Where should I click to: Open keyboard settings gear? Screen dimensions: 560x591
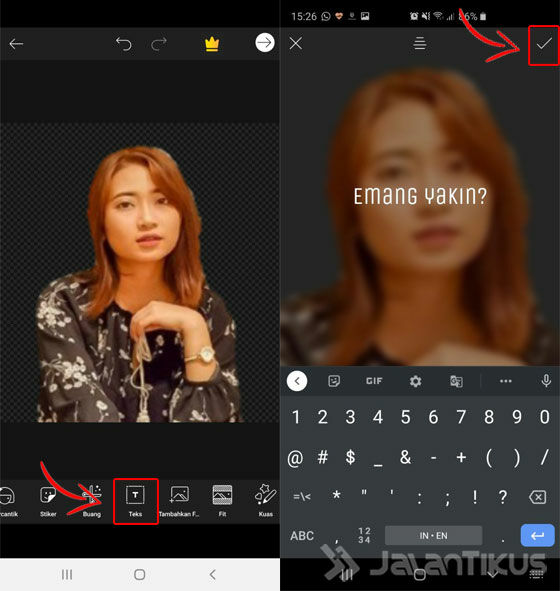[415, 381]
